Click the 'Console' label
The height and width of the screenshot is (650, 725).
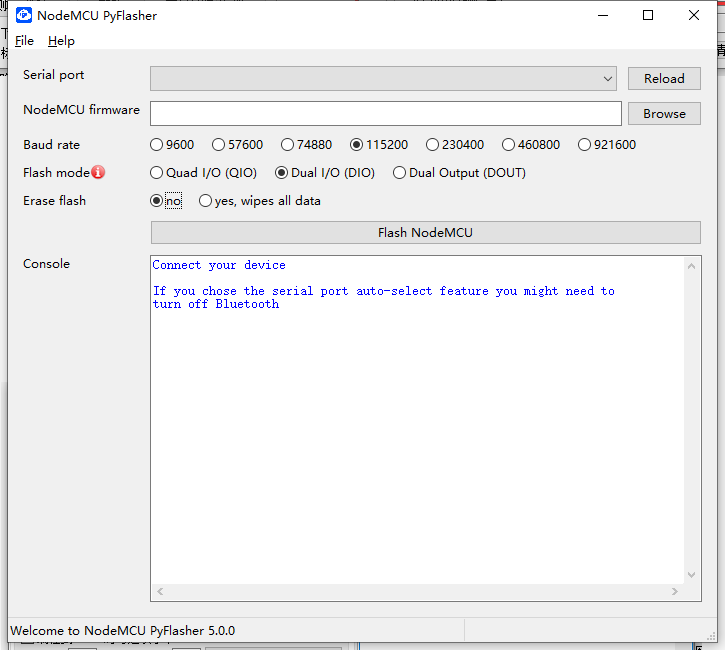click(47, 264)
